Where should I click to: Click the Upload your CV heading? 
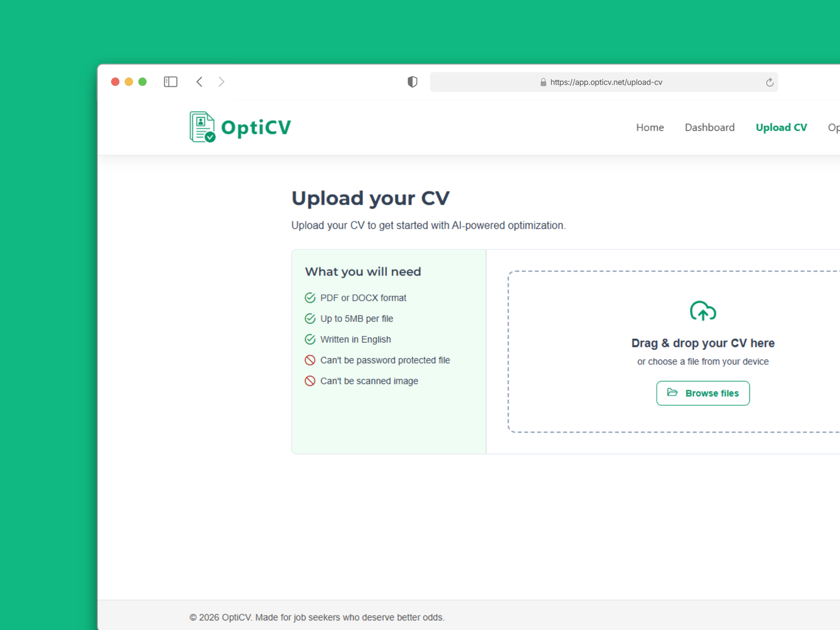tap(371, 198)
